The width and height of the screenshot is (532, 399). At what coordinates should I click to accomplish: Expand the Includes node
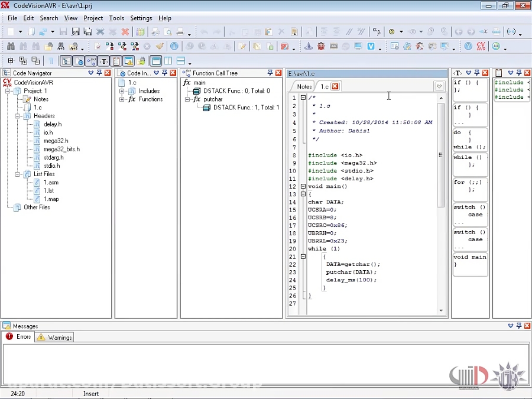(122, 91)
